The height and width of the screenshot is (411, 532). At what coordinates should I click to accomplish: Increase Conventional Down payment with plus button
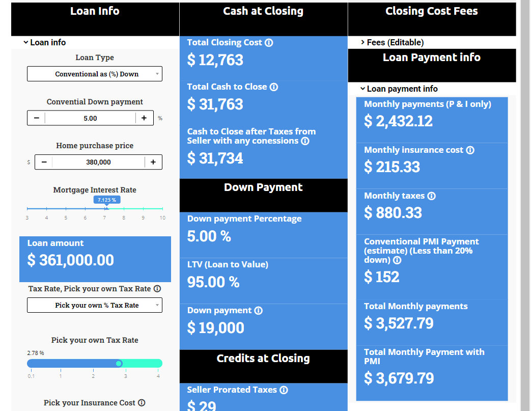144,118
